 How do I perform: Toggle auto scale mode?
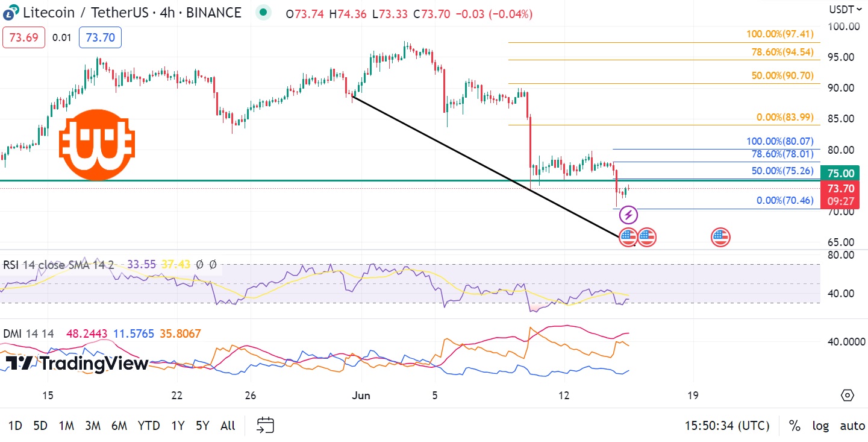[x=852, y=426]
